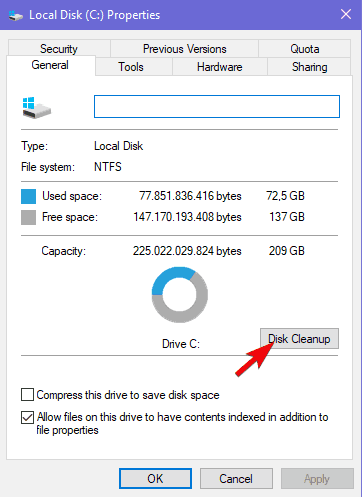
Task: Switch to the Sharing tab
Action: point(309,67)
